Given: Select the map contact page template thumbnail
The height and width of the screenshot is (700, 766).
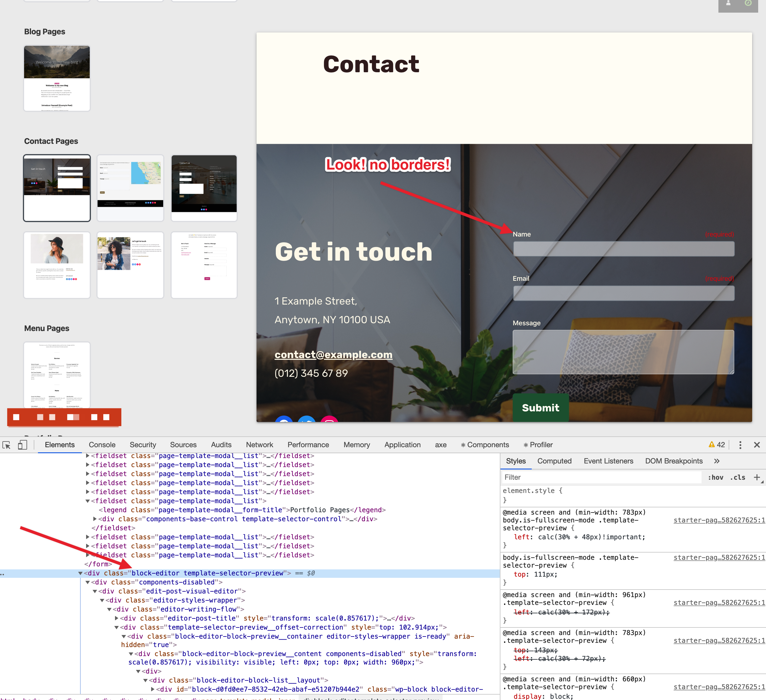Looking at the screenshot, I should coord(130,187).
